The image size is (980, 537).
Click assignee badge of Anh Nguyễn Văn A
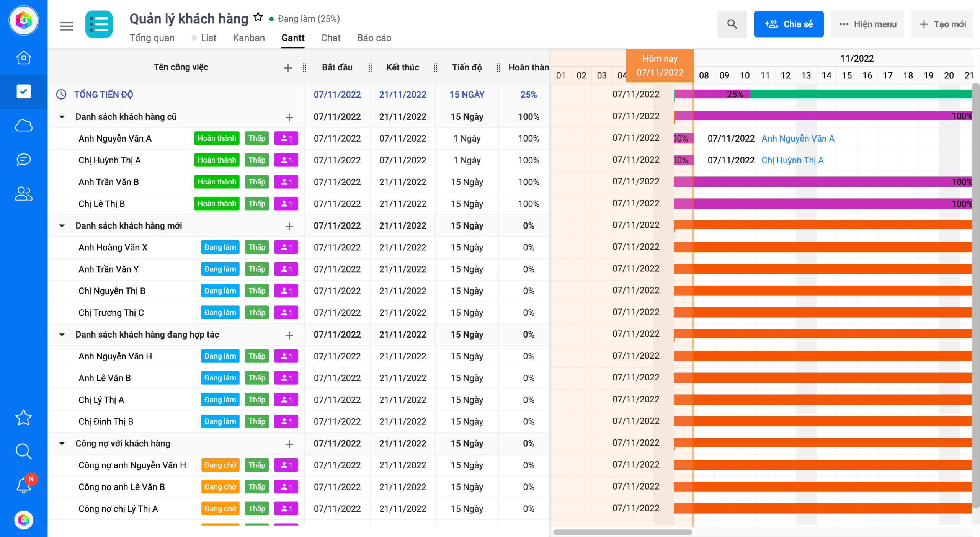(286, 139)
